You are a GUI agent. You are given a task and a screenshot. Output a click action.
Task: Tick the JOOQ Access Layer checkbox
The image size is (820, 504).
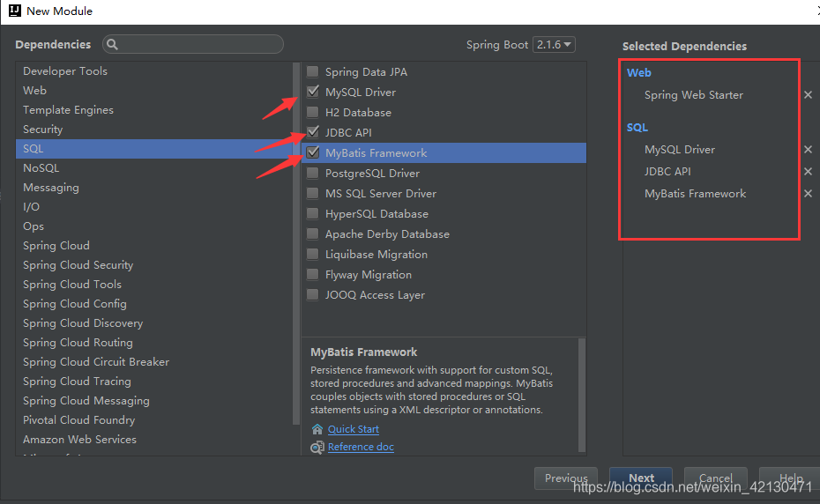click(x=313, y=295)
